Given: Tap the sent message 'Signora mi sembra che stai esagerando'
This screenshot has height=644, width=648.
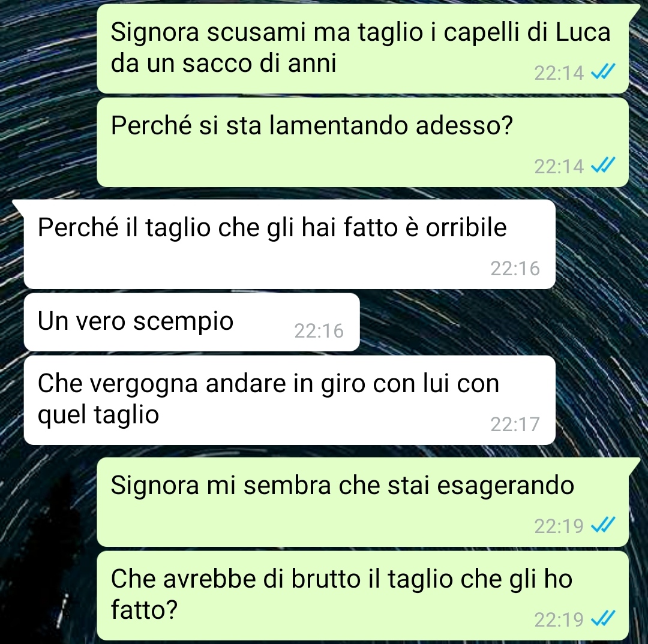Looking at the screenshot, I should [x=362, y=502].
